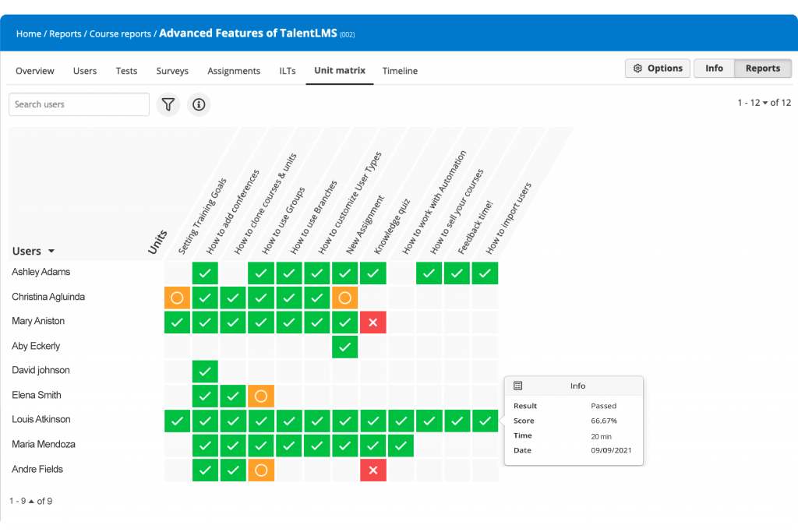Viewport: 798px width, 532px height.
Task: Click Elena Smith's orange in-progress status
Action: coord(261,396)
